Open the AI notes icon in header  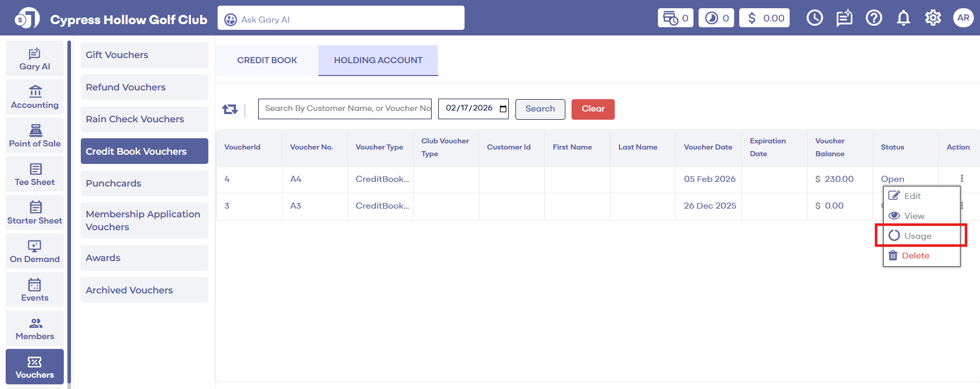tap(844, 18)
